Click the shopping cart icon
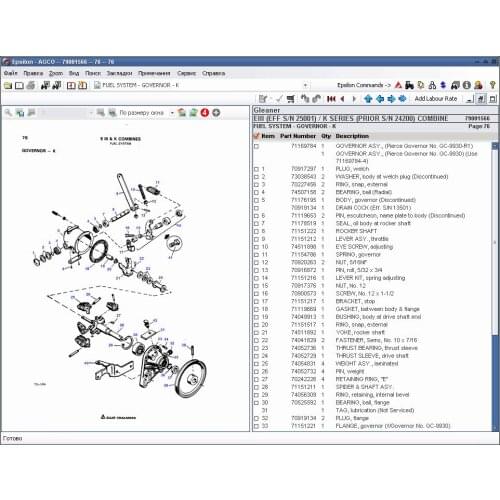This screenshot has height=500, width=500. (x=291, y=99)
